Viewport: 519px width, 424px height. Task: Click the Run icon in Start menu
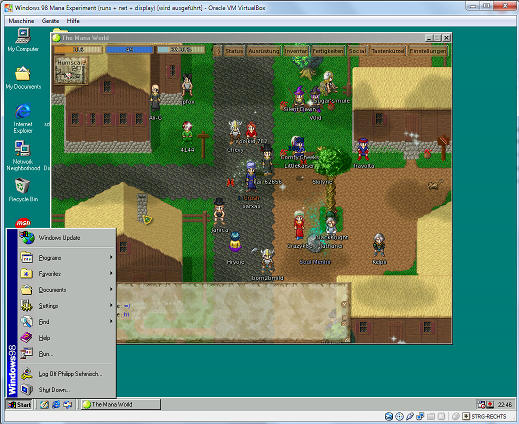27,353
